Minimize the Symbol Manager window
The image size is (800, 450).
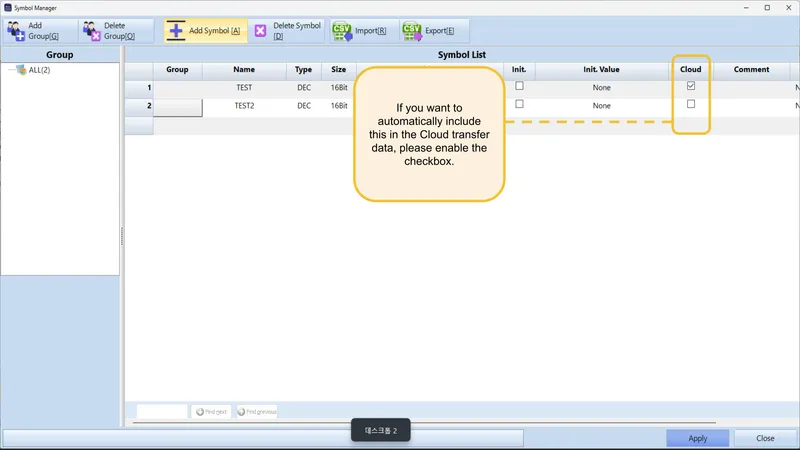746,8
